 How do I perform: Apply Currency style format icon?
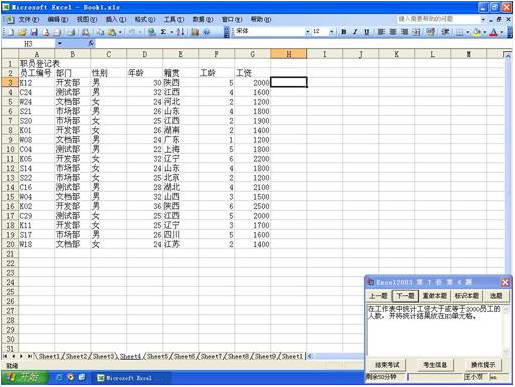(x=431, y=32)
